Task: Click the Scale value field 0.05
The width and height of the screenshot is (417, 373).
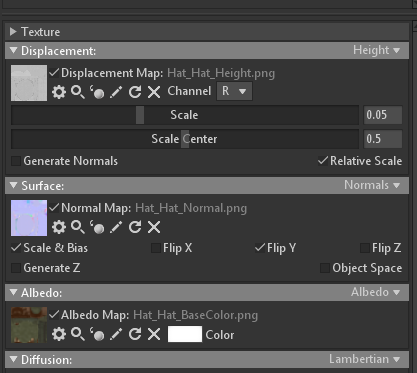Action: click(x=383, y=115)
